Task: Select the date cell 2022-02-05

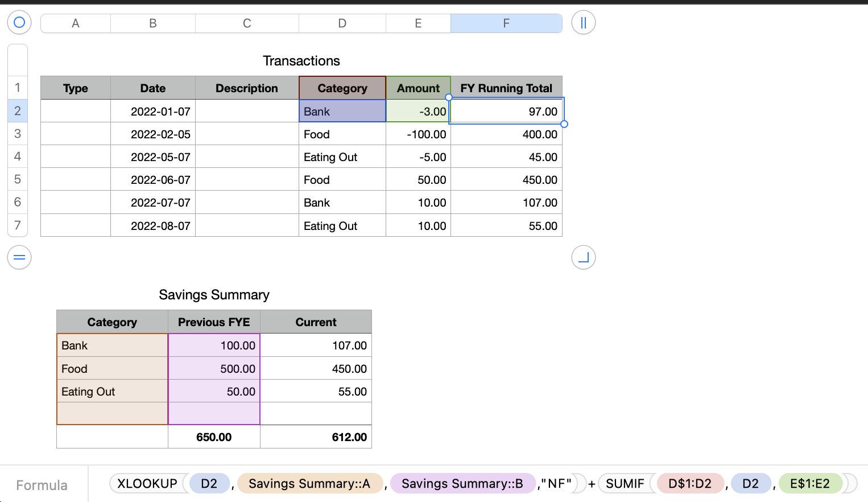Action: click(x=153, y=134)
